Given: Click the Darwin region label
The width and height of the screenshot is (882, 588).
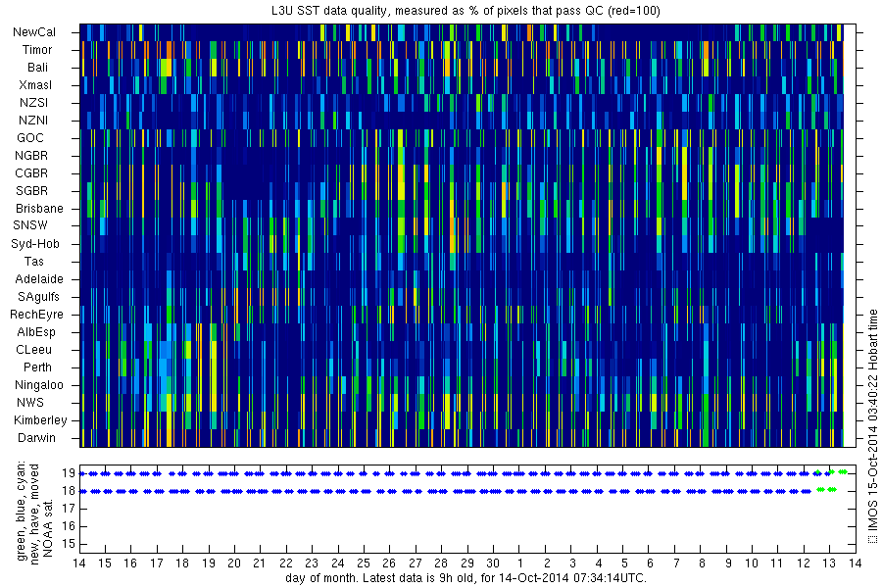Looking at the screenshot, I should 36,438.
